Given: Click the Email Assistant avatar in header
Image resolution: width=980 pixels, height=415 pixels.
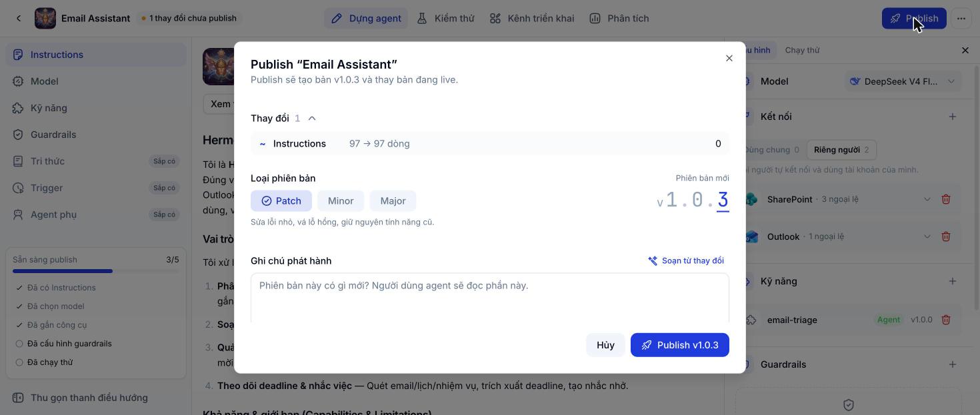Looking at the screenshot, I should click(x=45, y=18).
